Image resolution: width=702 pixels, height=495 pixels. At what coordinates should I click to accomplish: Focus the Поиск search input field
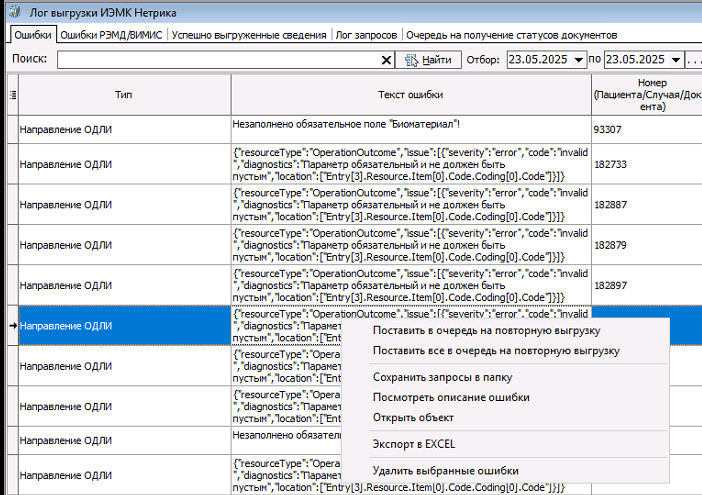[x=218, y=60]
